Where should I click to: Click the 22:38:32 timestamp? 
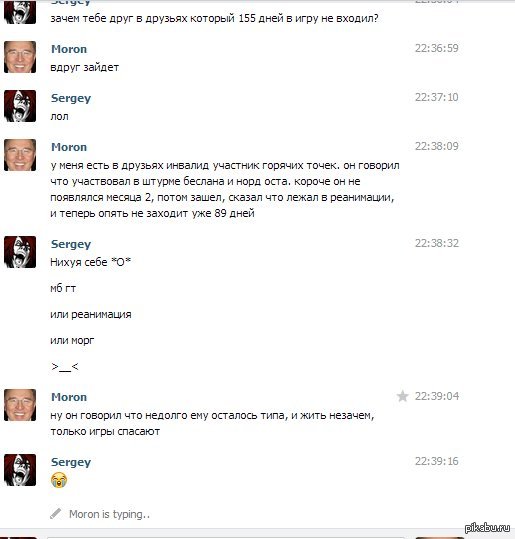coord(437,243)
